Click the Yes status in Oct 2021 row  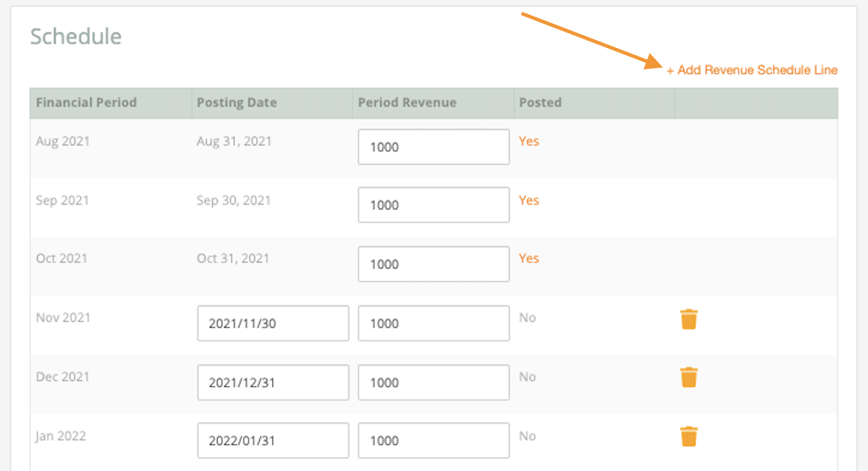click(x=529, y=259)
